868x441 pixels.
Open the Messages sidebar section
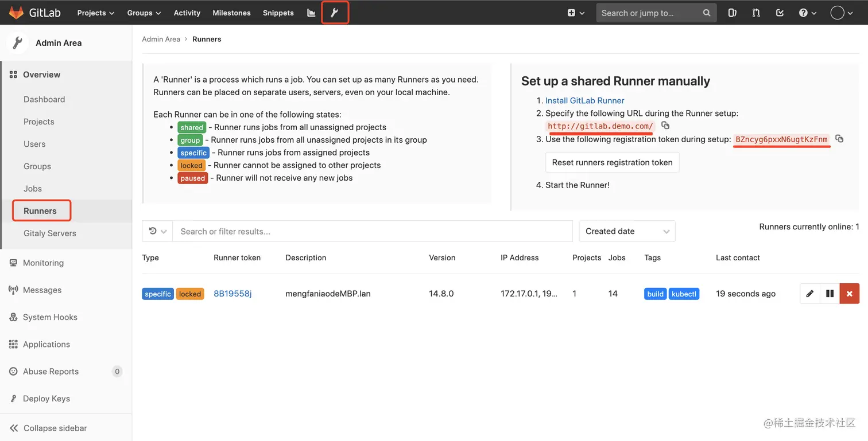(42, 290)
